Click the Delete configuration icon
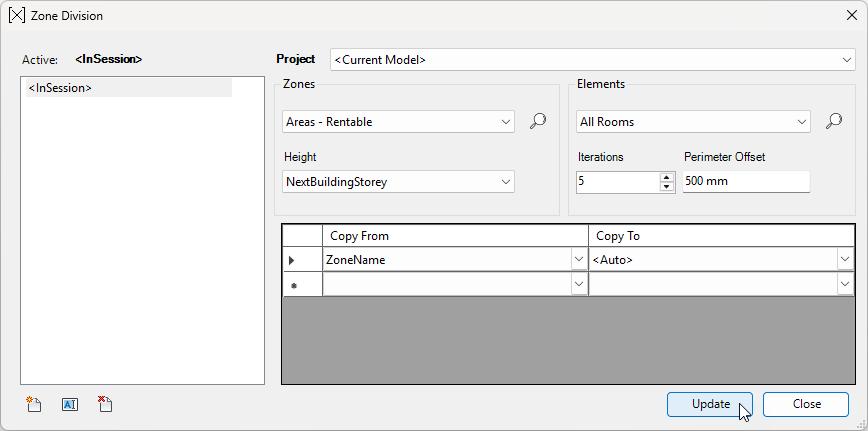Screen dimensions: 868x431 pyautogui.click(x=105, y=405)
